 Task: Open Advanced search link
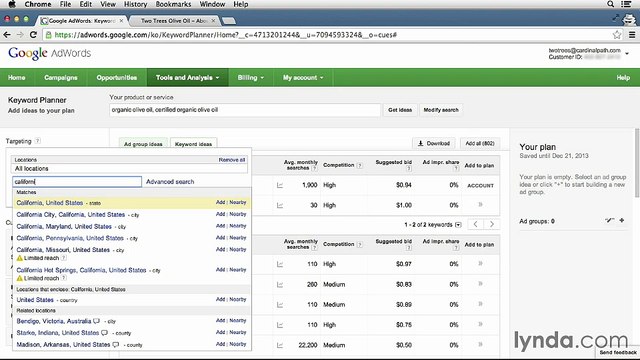pos(170,182)
